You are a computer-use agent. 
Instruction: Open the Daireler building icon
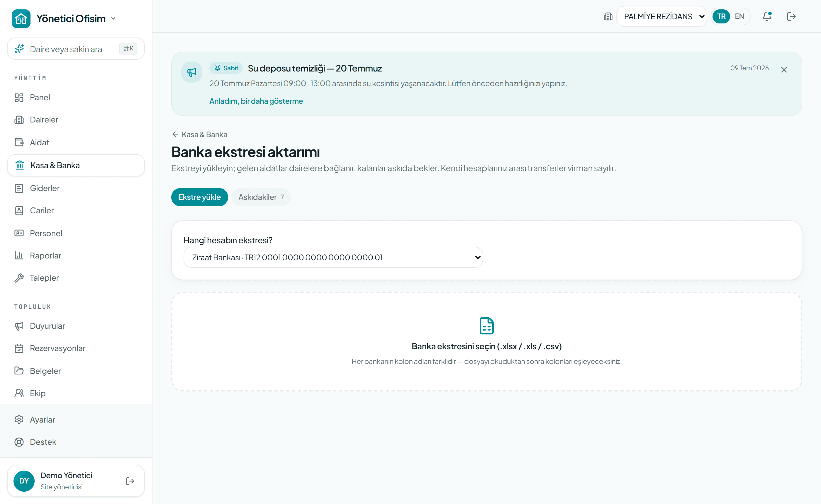[19, 120]
